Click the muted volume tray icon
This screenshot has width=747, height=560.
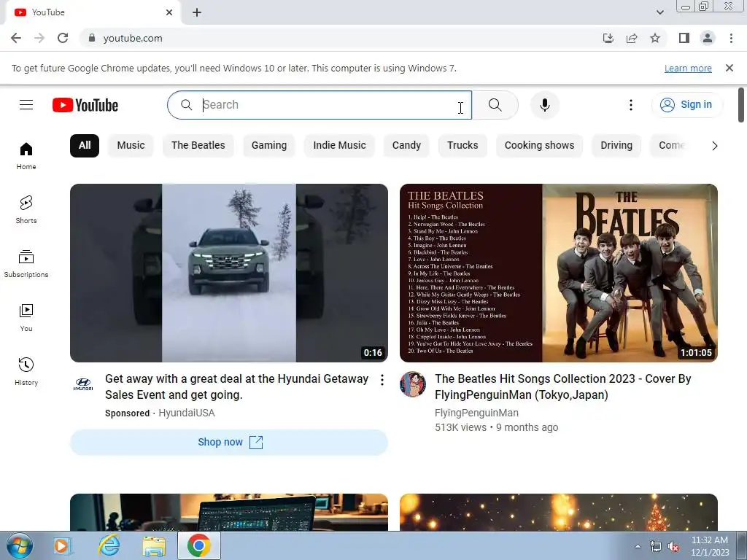[x=673, y=547]
